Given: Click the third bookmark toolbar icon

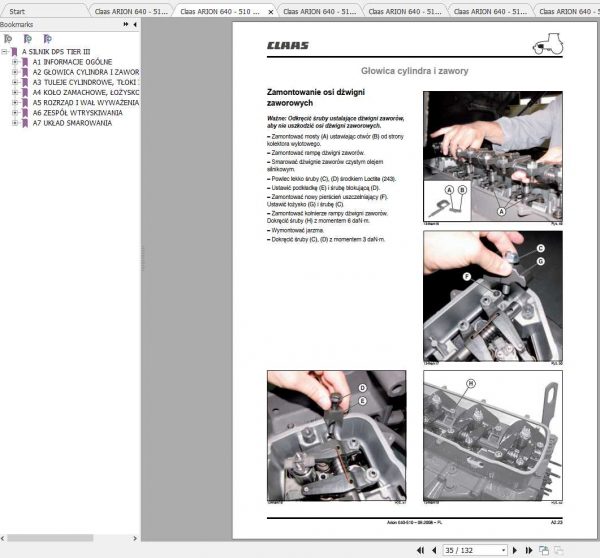Looking at the screenshot, I should (47, 39).
